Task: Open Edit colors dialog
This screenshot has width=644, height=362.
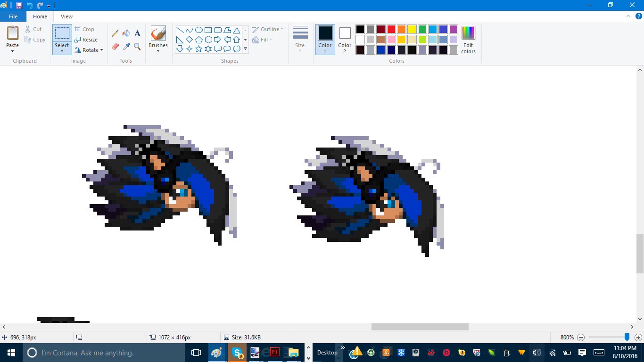Action: coord(468,40)
